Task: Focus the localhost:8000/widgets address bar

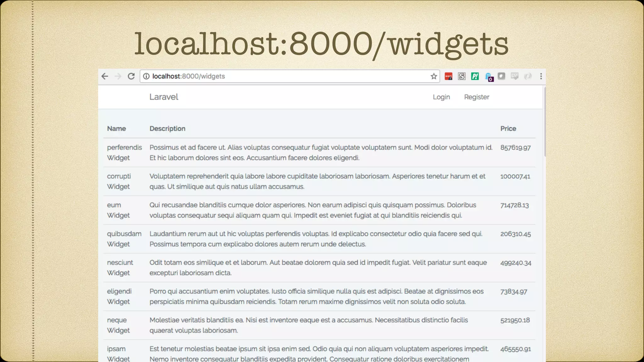Action: pyautogui.click(x=289, y=76)
